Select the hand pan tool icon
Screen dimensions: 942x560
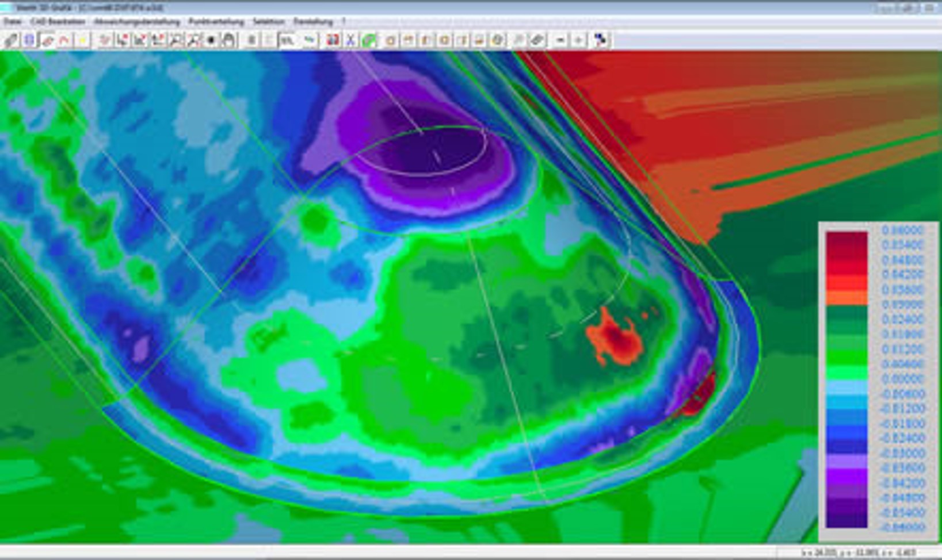[x=229, y=40]
